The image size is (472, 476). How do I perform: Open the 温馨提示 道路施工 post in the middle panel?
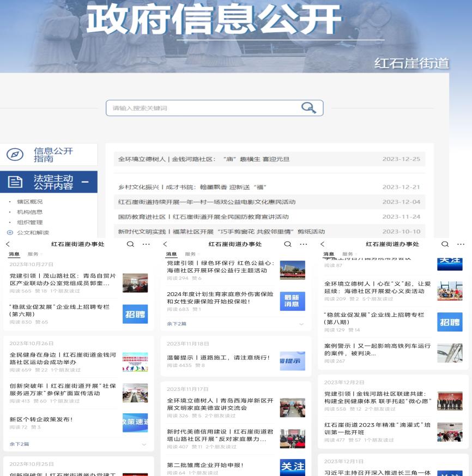tap(218, 358)
